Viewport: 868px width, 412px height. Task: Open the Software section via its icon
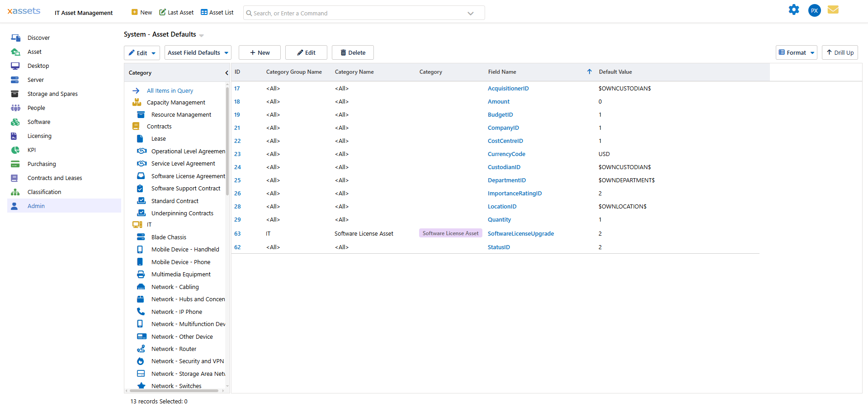pyautogui.click(x=15, y=122)
